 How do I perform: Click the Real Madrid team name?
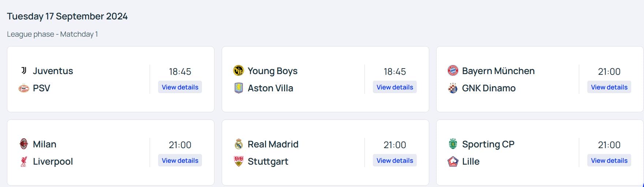[x=273, y=144]
